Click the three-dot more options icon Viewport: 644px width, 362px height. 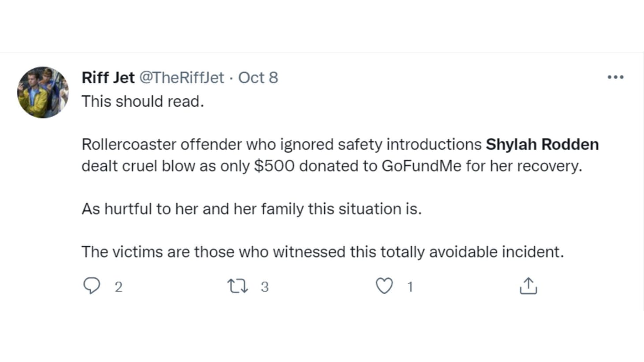[615, 77]
